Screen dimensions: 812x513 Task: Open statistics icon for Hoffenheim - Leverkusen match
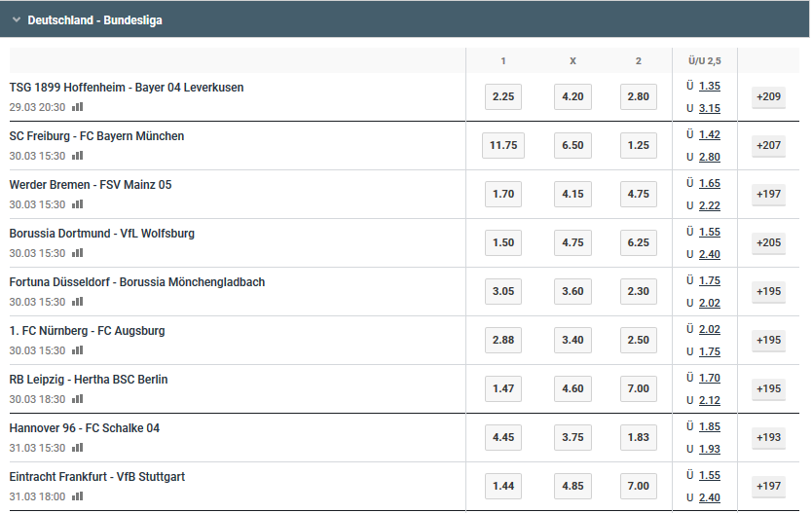pyautogui.click(x=77, y=107)
